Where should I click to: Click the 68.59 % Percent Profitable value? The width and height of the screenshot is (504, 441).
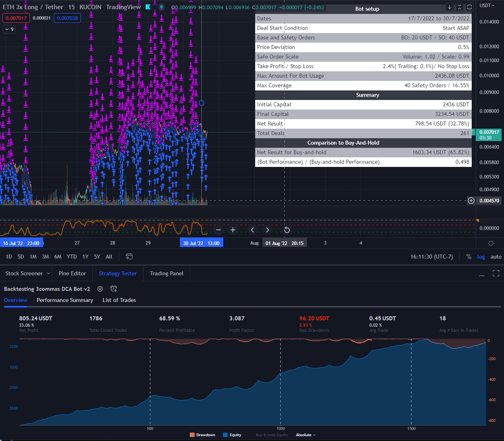[x=169, y=318]
